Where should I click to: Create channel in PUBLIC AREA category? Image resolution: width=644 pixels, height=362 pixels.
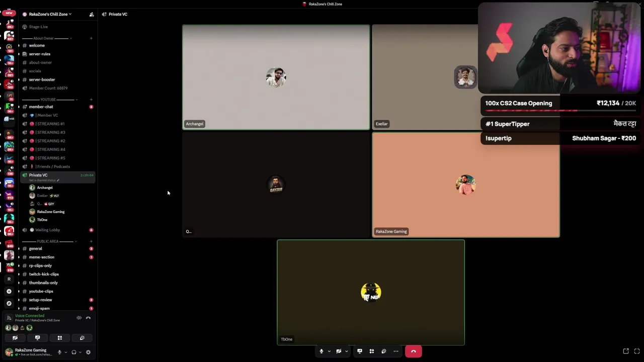point(91,241)
